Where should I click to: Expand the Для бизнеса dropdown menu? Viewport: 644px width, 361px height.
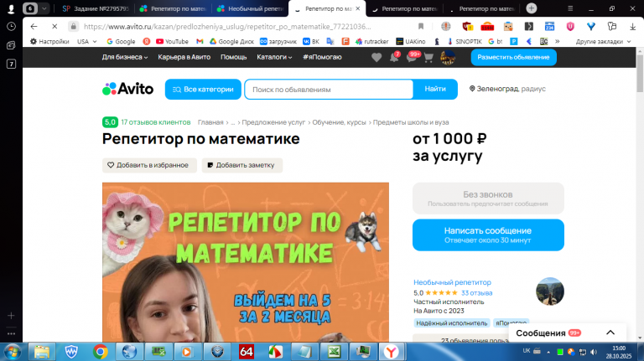[x=125, y=57]
